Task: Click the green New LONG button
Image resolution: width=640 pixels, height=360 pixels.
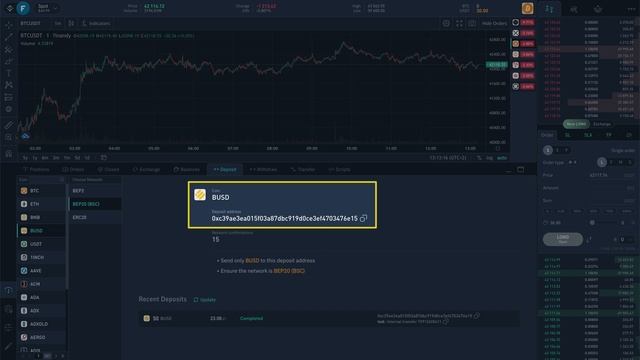Action: [576, 124]
